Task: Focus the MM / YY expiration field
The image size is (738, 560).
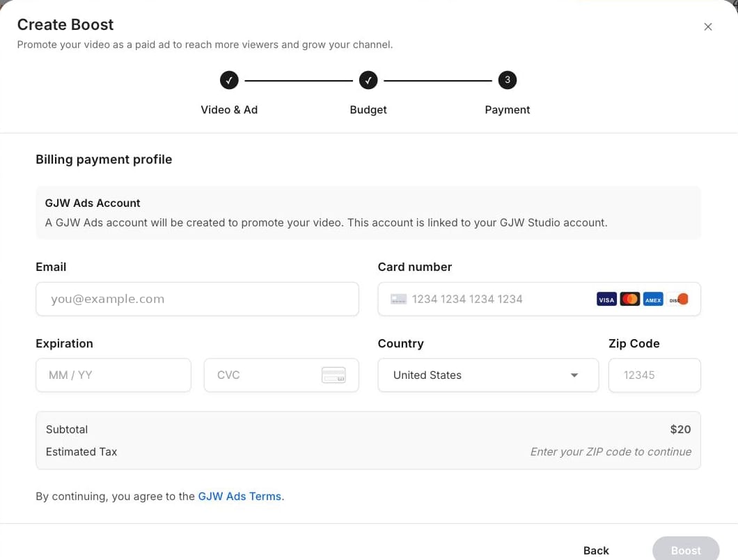Action: coord(113,375)
